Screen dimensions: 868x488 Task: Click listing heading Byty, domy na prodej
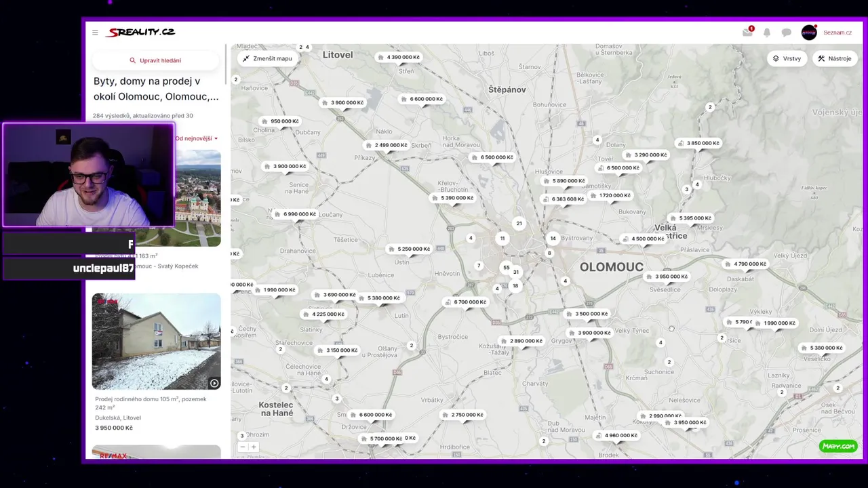click(x=156, y=89)
